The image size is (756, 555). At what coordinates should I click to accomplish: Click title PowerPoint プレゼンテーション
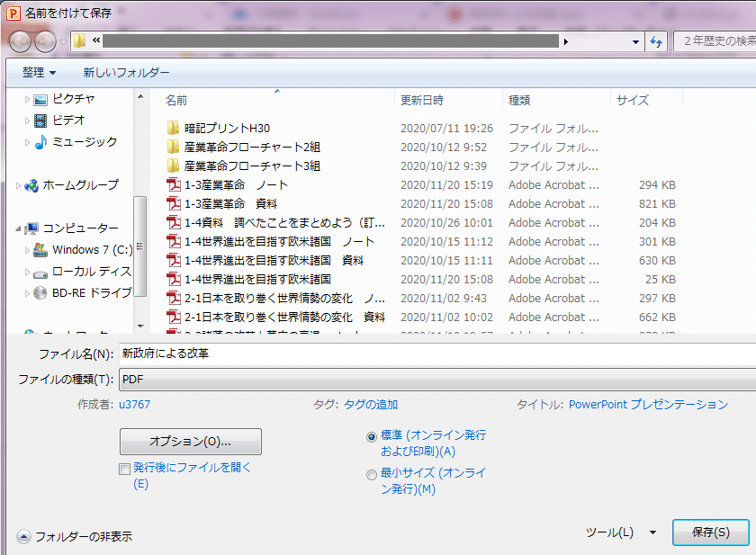point(649,404)
